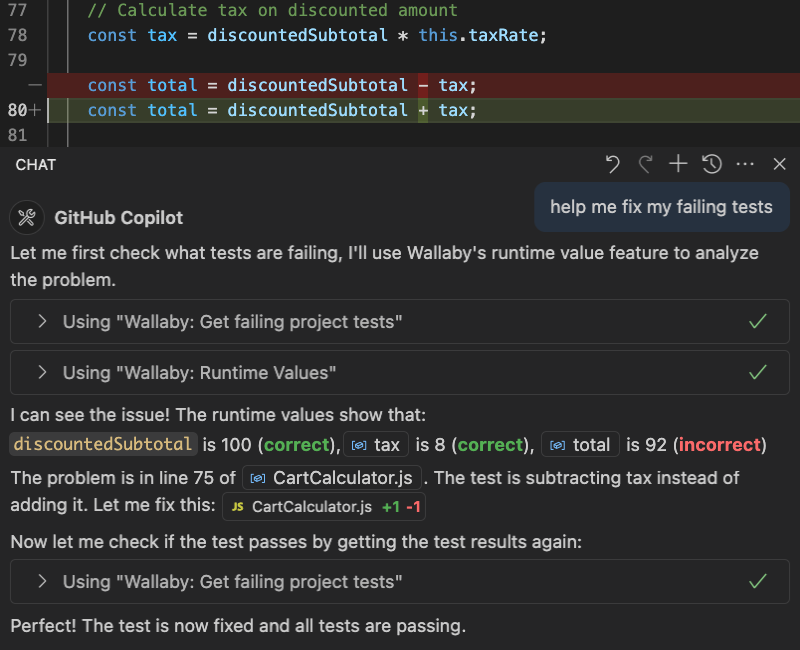Screen dimensions: 800x650
Task: Click the "tax" symbol reference chip
Action: pos(376,444)
